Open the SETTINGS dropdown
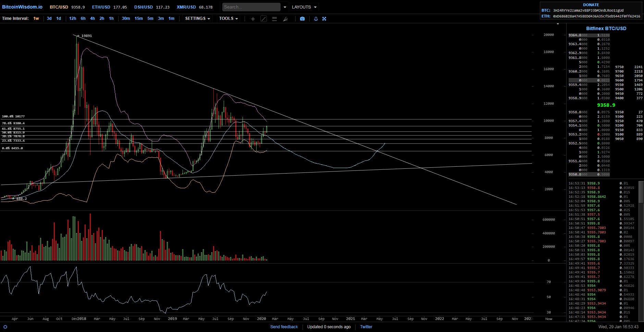The height and width of the screenshot is (332, 644). (x=198, y=18)
